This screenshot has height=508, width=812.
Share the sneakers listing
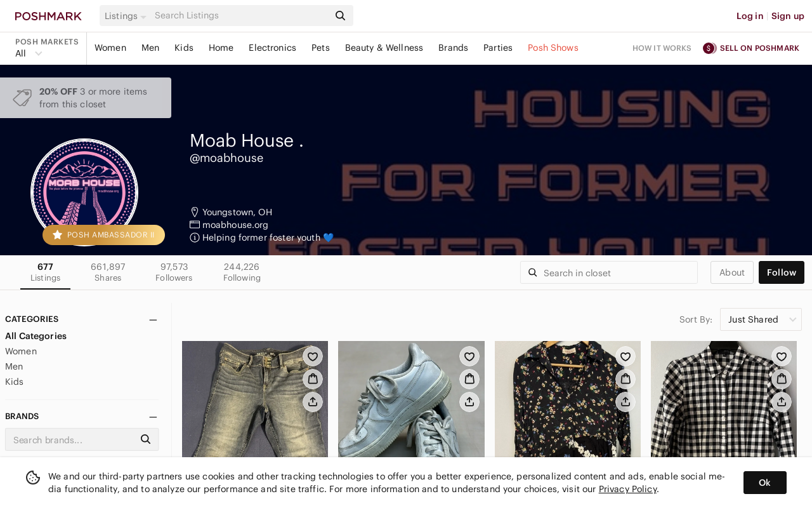469,402
